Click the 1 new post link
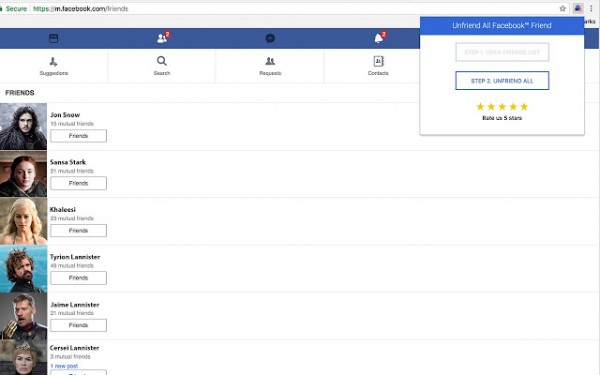 pos(64,366)
